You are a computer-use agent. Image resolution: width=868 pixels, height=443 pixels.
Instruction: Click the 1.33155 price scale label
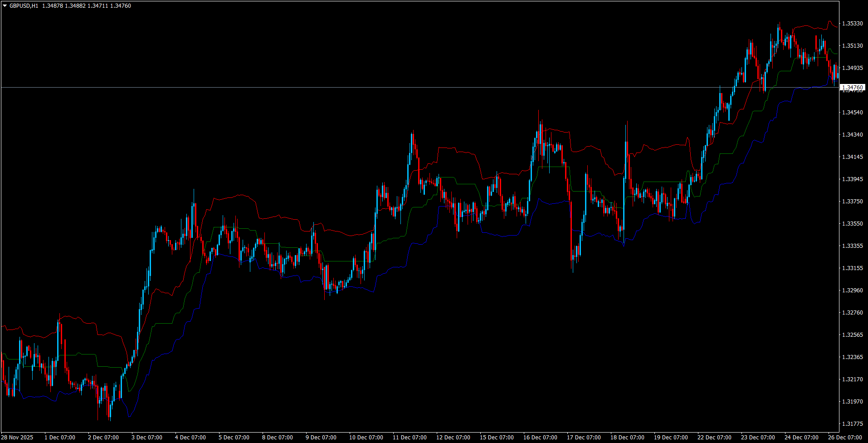click(853, 268)
